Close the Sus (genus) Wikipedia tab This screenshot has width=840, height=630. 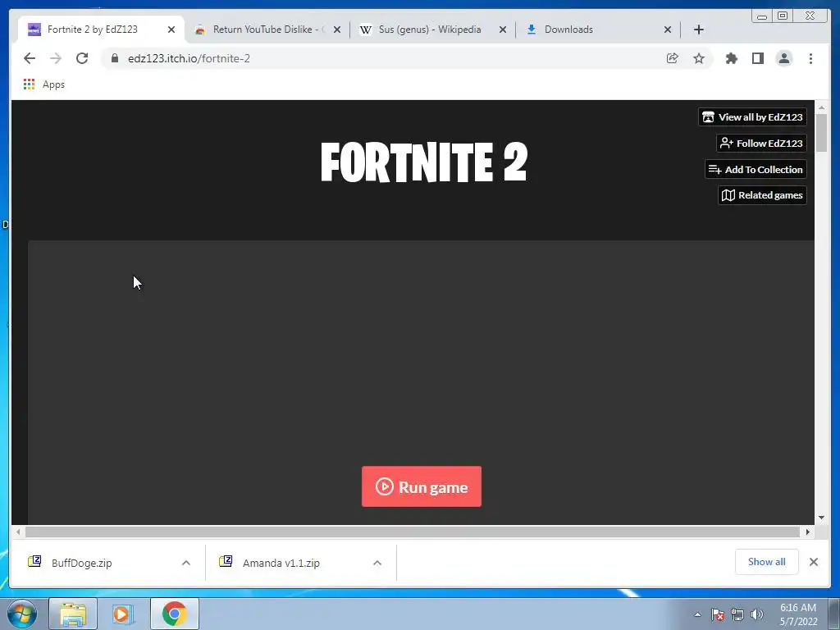[x=503, y=30]
